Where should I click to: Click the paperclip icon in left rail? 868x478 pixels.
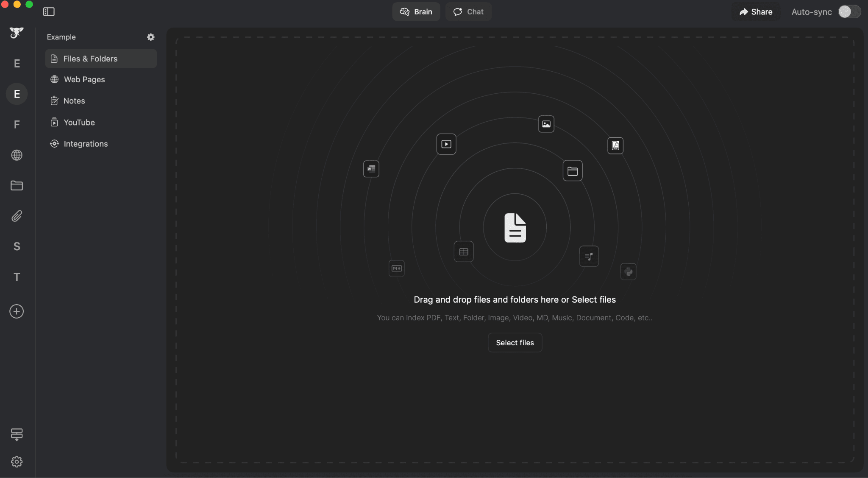17,216
